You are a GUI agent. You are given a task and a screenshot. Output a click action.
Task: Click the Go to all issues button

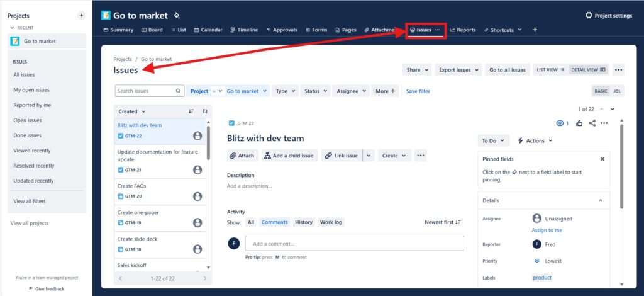click(507, 70)
